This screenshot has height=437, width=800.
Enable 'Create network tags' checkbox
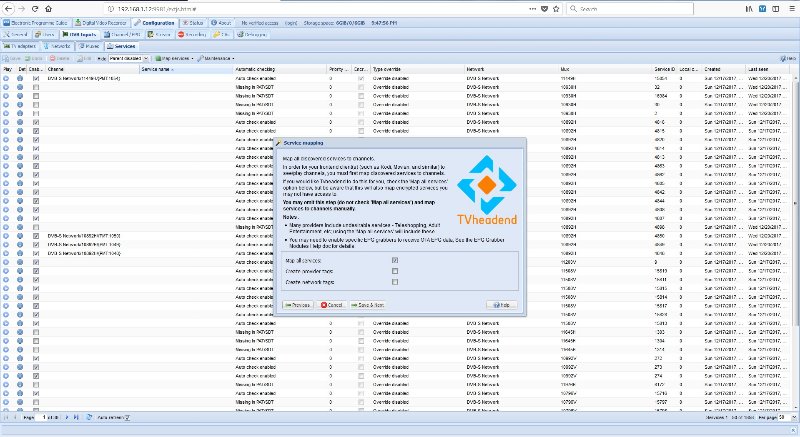pos(395,281)
